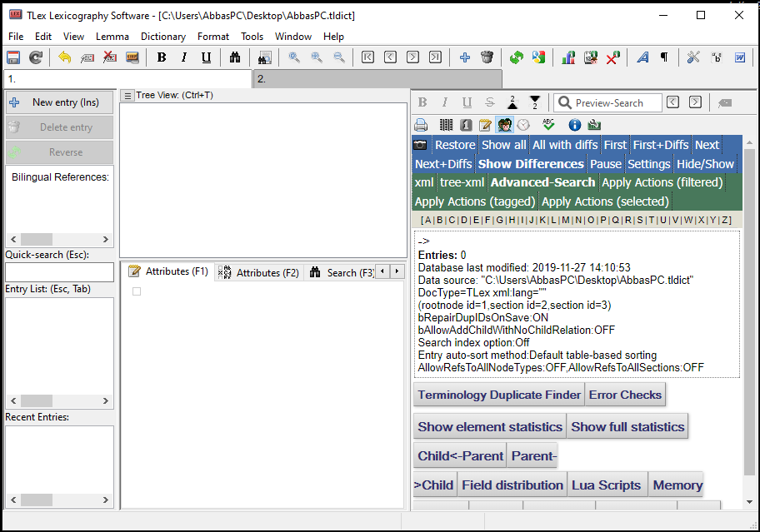Tick the empty checkbox in the Attributes panel
This screenshot has height=532, width=760.
(137, 291)
